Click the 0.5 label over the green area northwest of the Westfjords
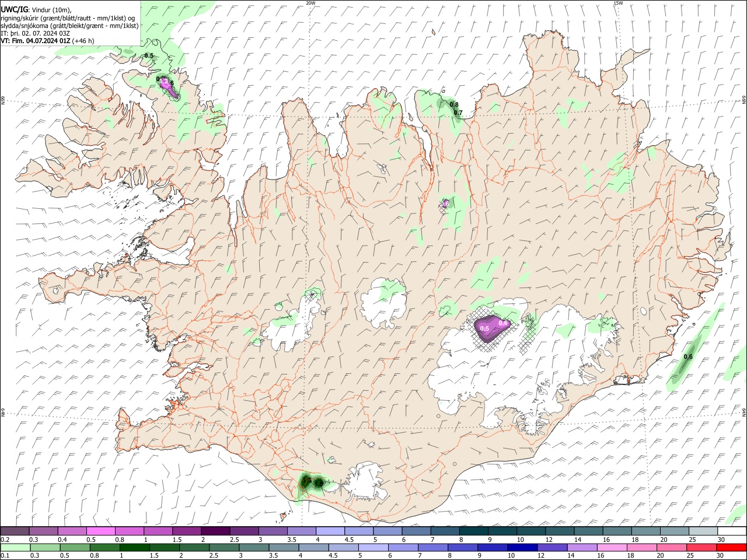The height and width of the screenshot is (560, 747). pos(149,56)
